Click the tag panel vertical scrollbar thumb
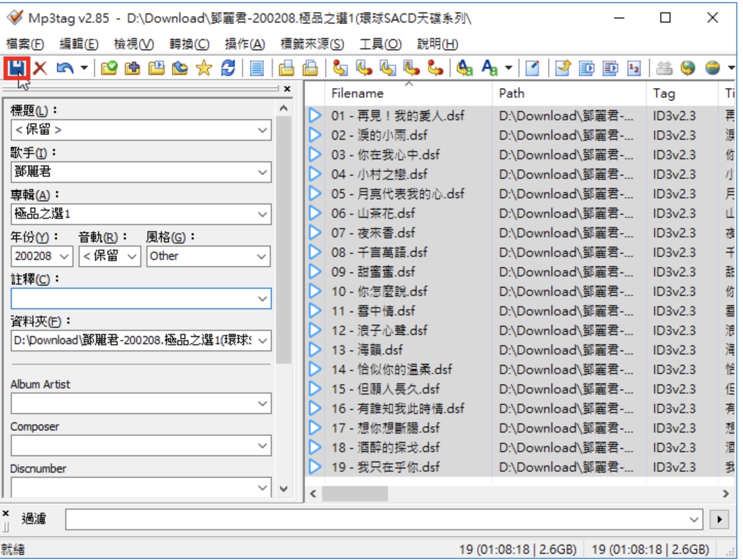743x560 pixels. click(284, 240)
